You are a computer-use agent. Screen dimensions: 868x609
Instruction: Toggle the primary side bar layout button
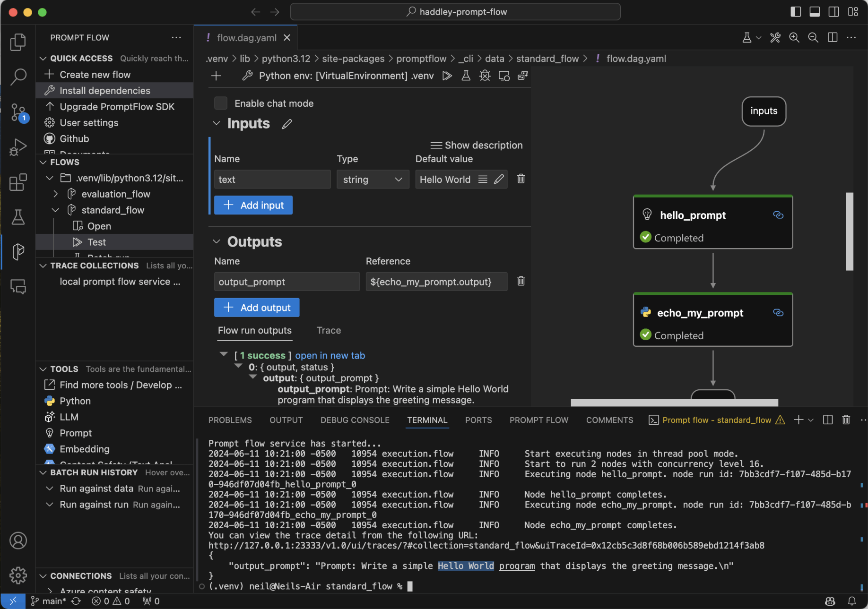796,12
